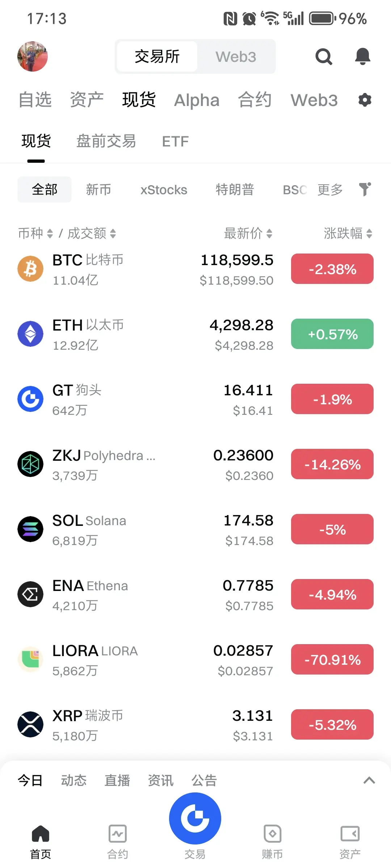Switch the toggle to Web3 mode
This screenshot has width=391, height=868.
[x=236, y=57]
